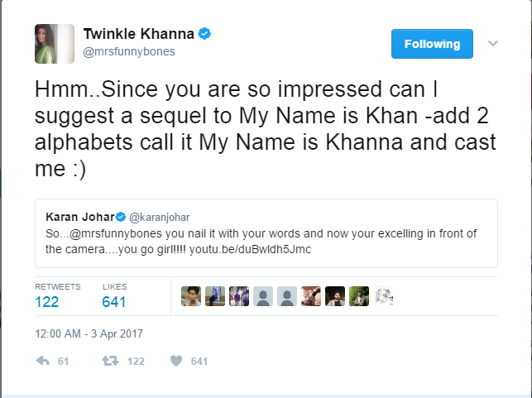The image size is (532, 398).
Task: Like the tweet with heart icon
Action: 175,362
